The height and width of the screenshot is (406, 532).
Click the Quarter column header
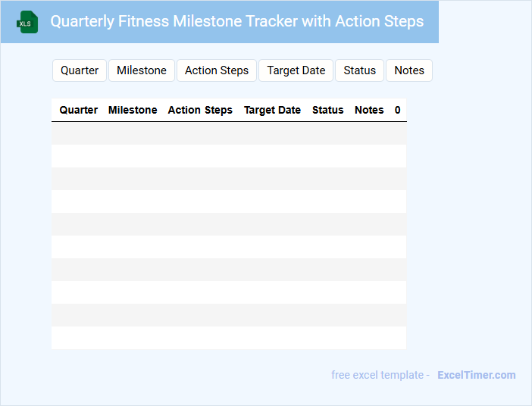[79, 110]
